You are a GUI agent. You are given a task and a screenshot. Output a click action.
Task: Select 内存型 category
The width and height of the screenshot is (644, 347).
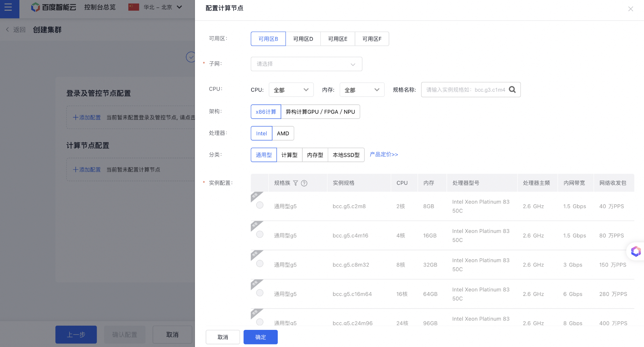315,155
